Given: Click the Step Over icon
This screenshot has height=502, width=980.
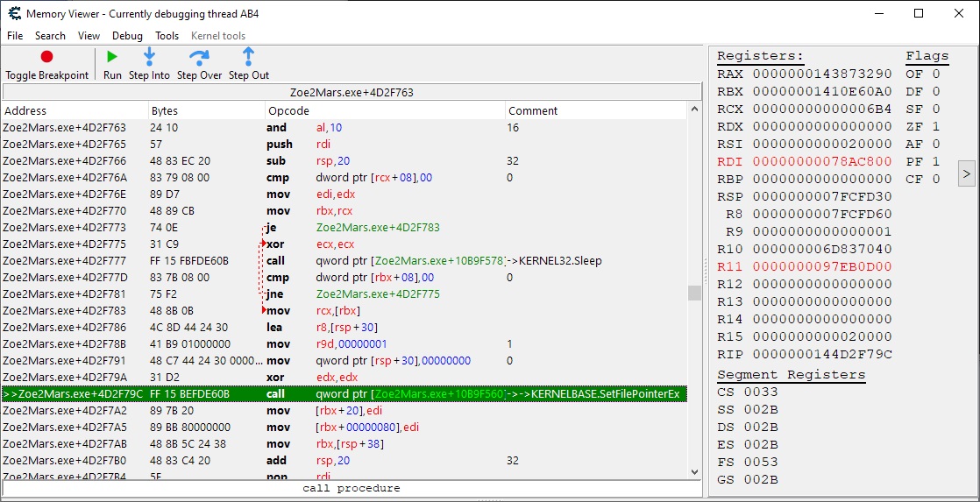Looking at the screenshot, I should pyautogui.click(x=199, y=57).
